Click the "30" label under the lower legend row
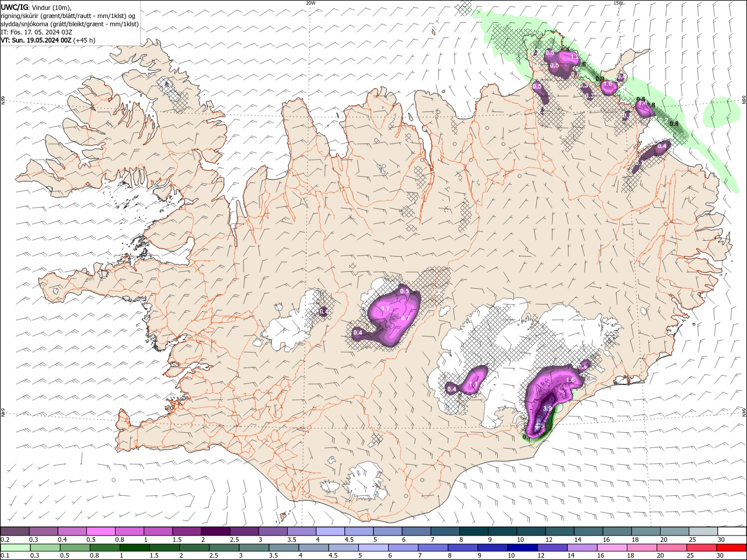The width and height of the screenshot is (747, 560). pyautogui.click(x=720, y=556)
